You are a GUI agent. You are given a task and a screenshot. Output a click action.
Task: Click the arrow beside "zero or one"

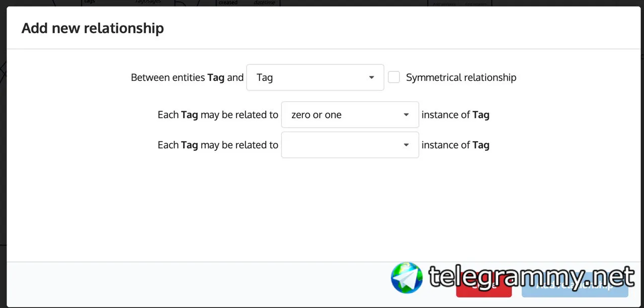tap(406, 115)
